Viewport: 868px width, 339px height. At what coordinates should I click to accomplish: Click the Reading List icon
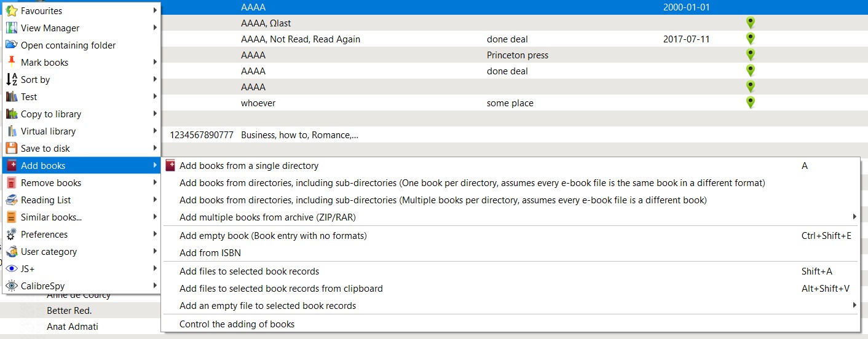(11, 200)
